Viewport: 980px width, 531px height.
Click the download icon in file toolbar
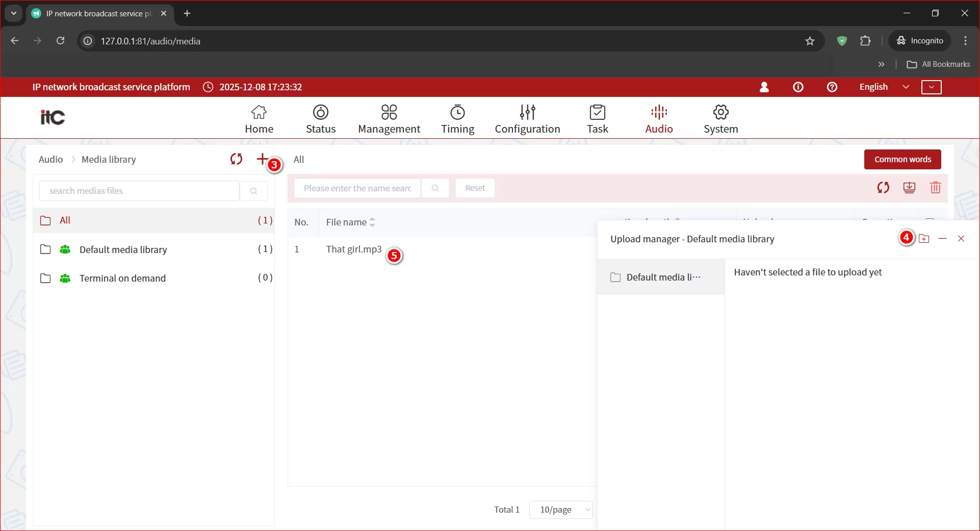click(x=909, y=188)
